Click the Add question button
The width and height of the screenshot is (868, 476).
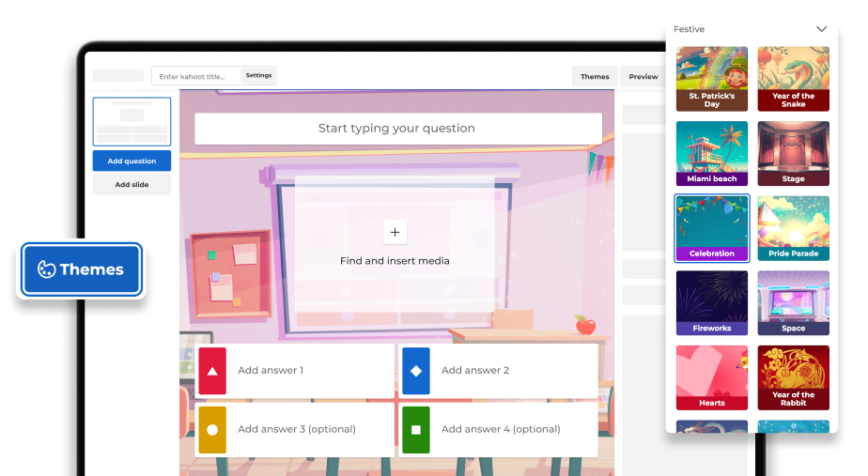132,161
